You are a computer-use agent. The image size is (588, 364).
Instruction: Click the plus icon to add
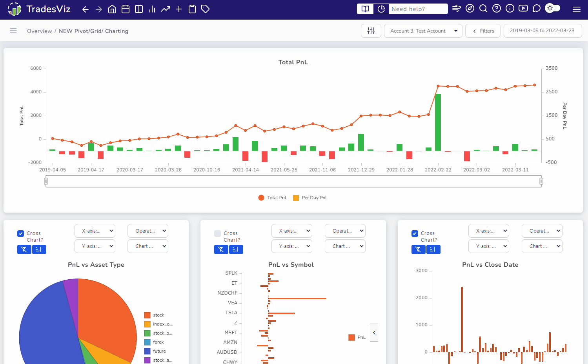[x=179, y=9]
